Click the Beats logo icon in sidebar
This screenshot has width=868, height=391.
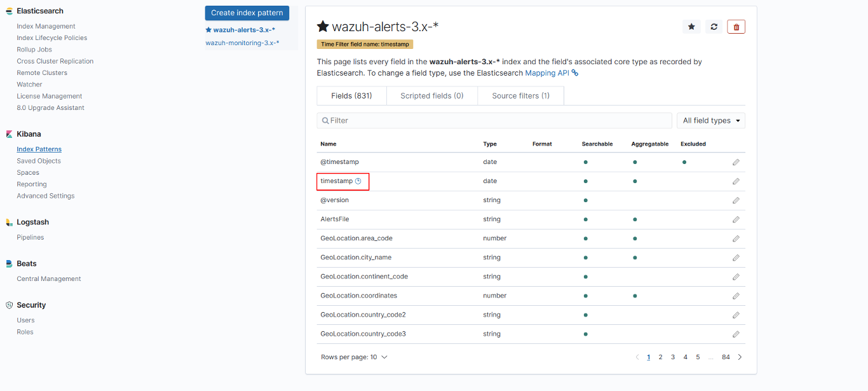[9, 264]
